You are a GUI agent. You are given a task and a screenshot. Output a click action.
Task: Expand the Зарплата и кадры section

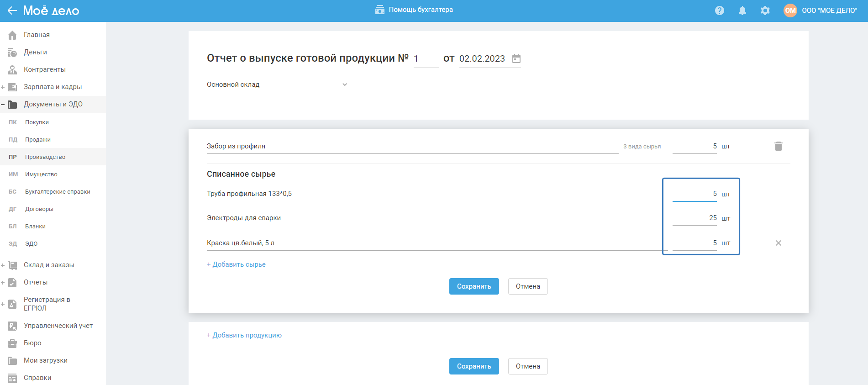(x=3, y=87)
